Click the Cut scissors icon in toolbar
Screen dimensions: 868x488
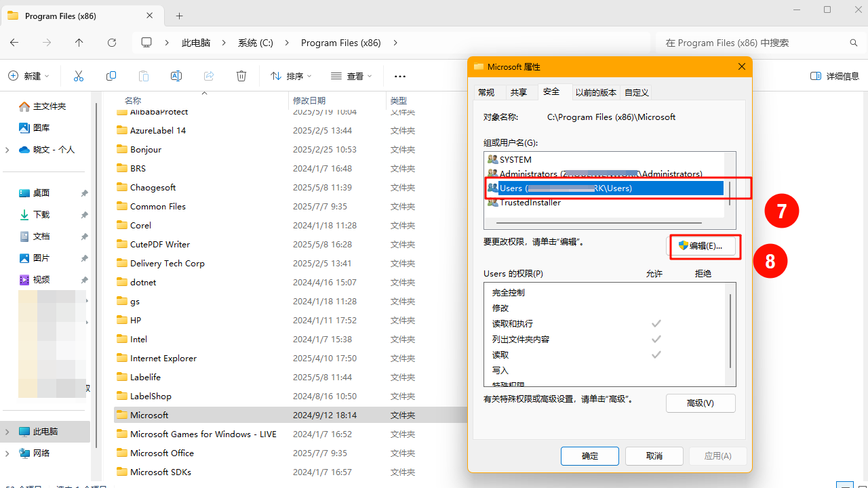click(x=79, y=76)
